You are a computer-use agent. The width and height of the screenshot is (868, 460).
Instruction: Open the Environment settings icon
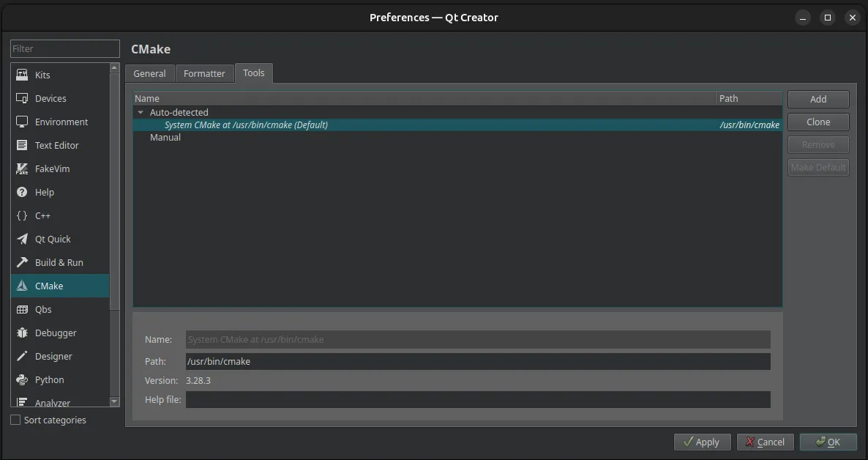point(22,122)
